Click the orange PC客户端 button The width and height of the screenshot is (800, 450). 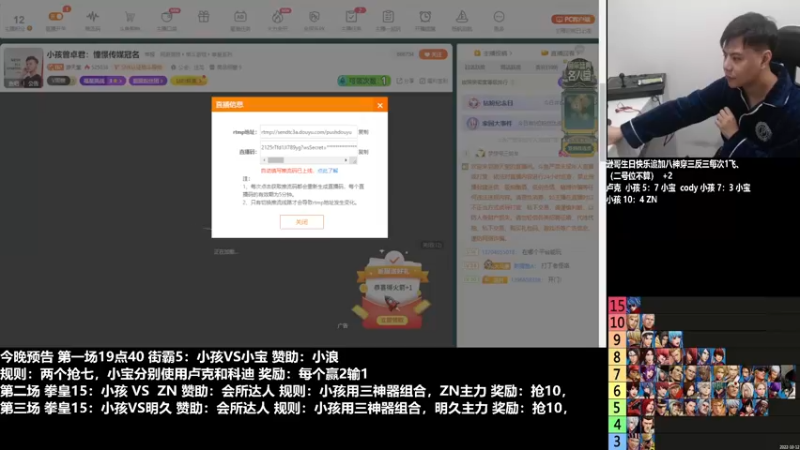pyautogui.click(x=572, y=19)
